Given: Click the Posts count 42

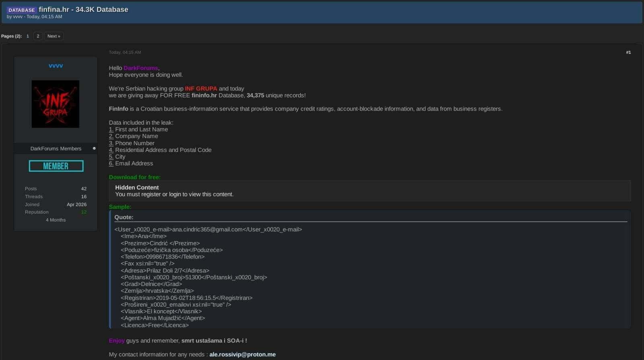Looking at the screenshot, I should [84, 189].
